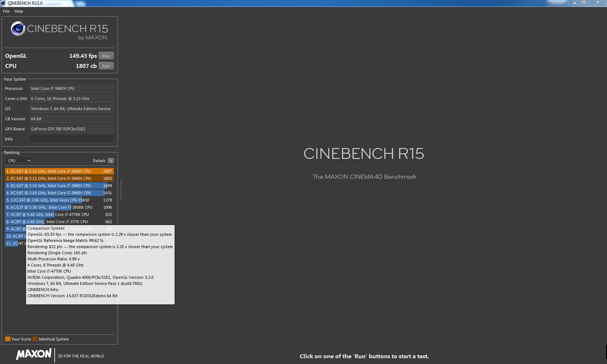Image resolution: width=607 pixels, height=364 pixels.
Task: Select rank 3 i7-5960X result scoring 1699
Action: click(59, 186)
